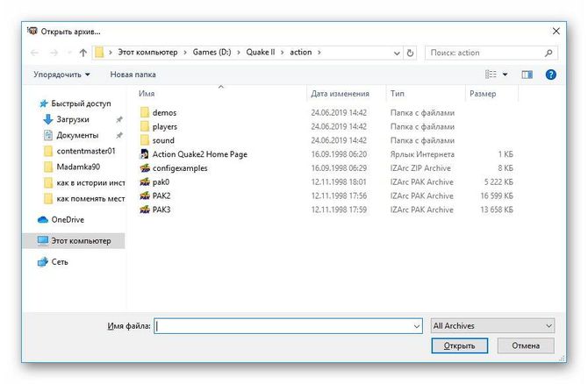Open help with the question mark icon
This screenshot has width=588, height=384.
[550, 75]
